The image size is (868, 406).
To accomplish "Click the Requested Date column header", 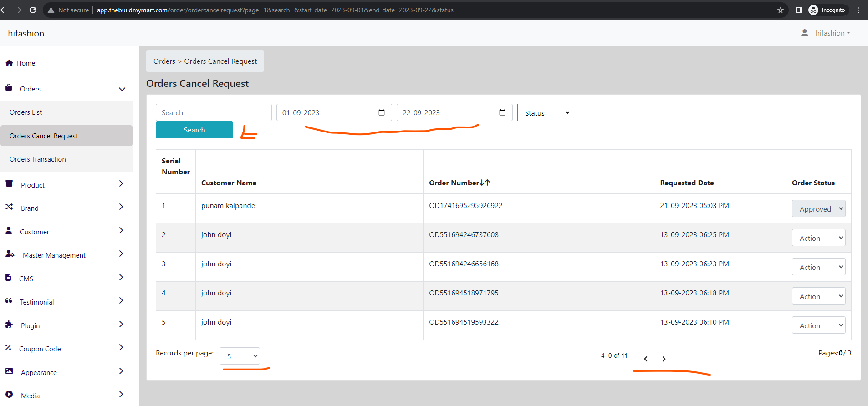I will pyautogui.click(x=687, y=183).
